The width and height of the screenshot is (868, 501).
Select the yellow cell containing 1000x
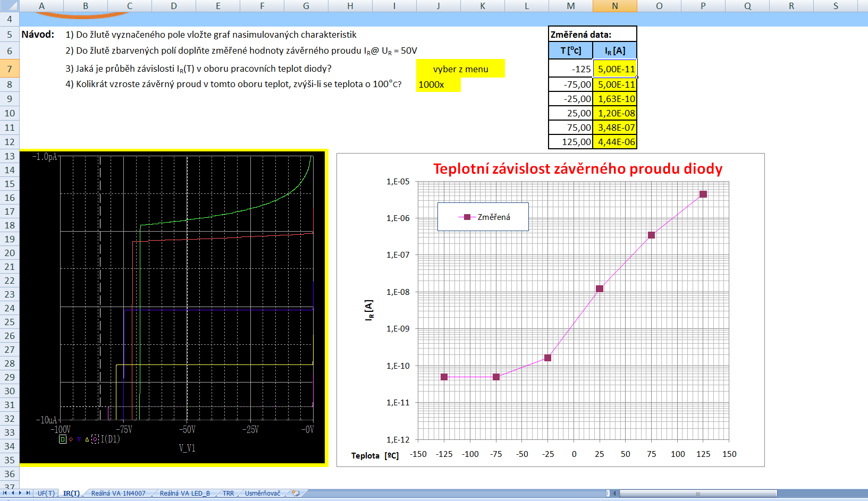click(439, 84)
